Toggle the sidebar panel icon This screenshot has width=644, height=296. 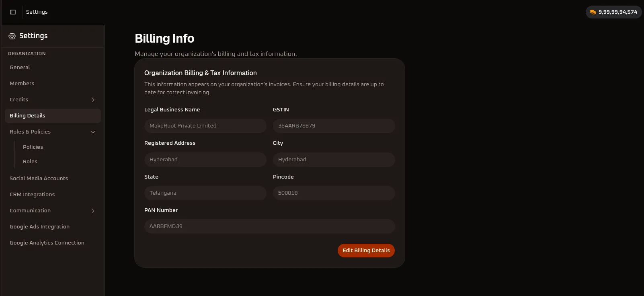(13, 12)
